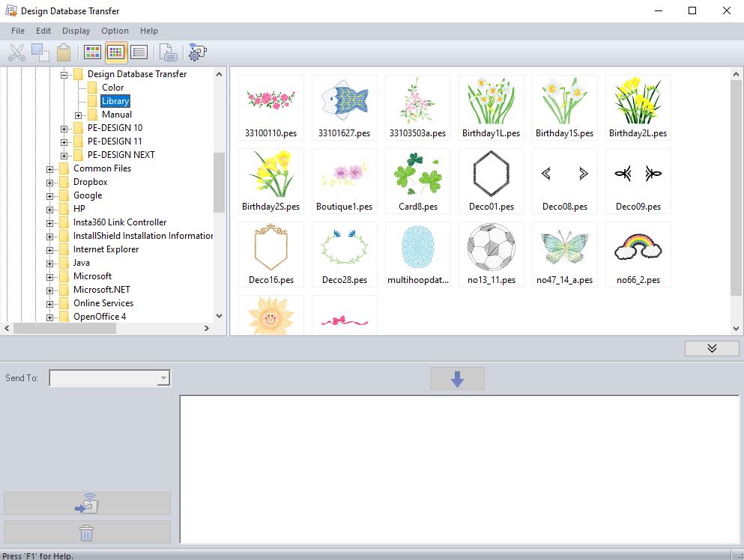The height and width of the screenshot is (560, 744).
Task: Click the blue down-arrow add button
Action: point(457,379)
